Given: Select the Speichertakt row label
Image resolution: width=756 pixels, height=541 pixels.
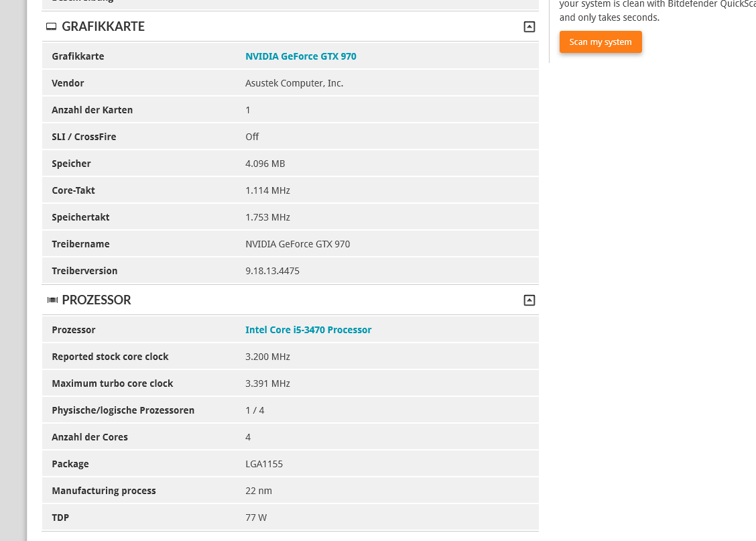Looking at the screenshot, I should tap(80, 217).
